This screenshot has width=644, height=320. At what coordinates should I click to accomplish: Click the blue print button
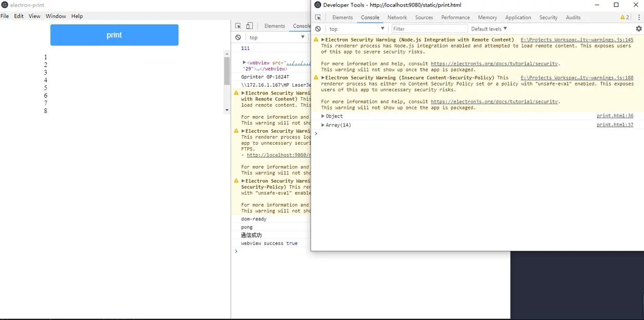(114, 35)
